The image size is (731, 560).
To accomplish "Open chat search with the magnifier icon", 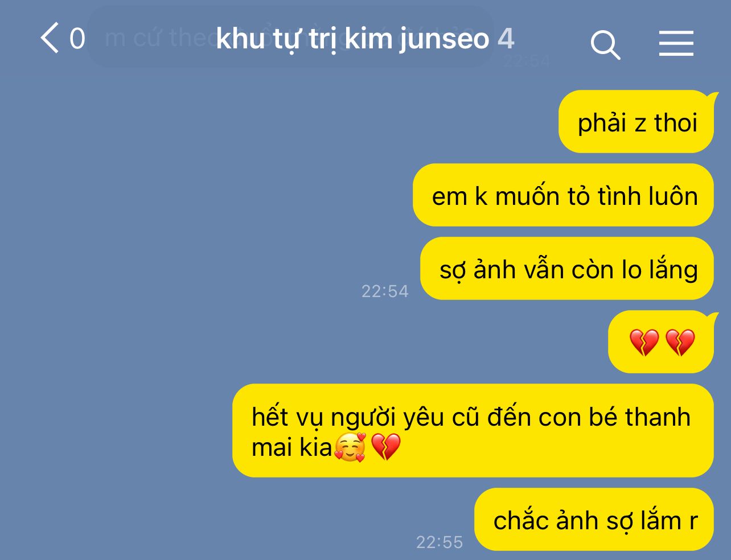I will click(x=605, y=44).
